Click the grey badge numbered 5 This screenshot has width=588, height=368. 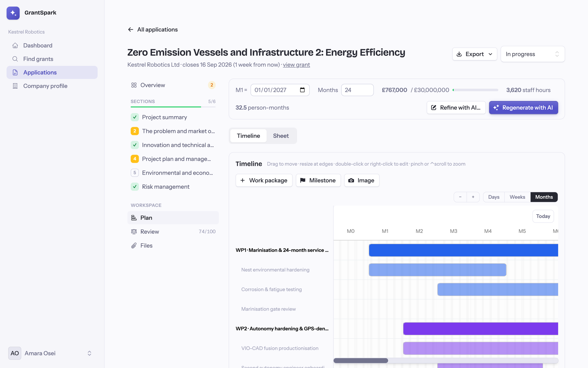tap(135, 173)
